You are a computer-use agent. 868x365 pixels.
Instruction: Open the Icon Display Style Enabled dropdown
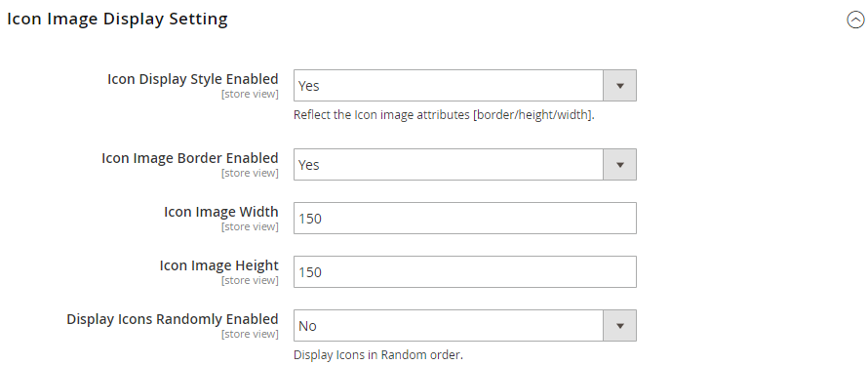(x=465, y=85)
